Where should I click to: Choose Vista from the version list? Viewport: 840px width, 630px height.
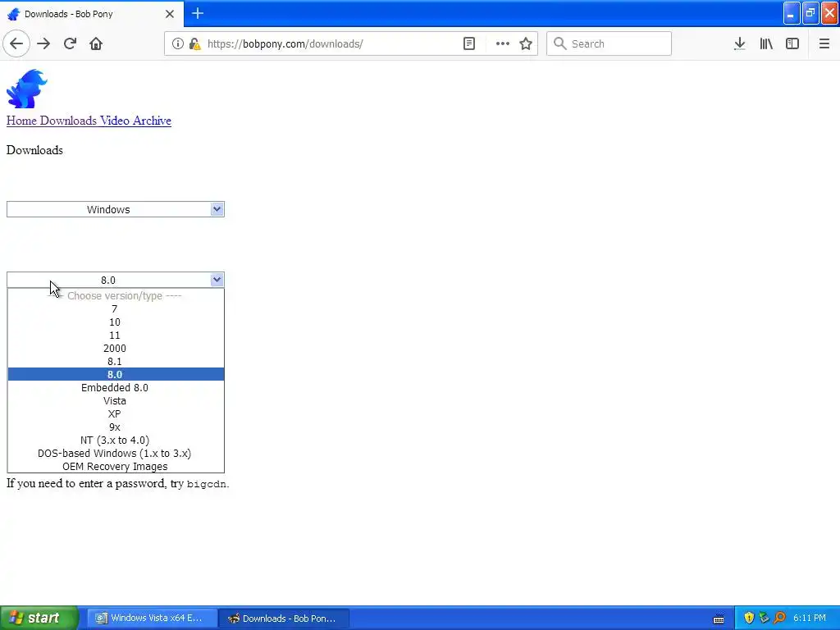(x=115, y=400)
